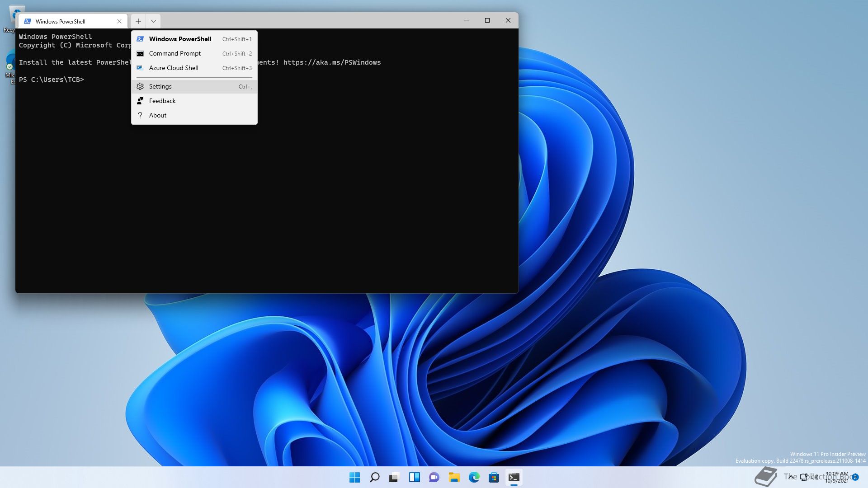This screenshot has height=488, width=868.
Task: Click the Ctrl+Shift+1 shortcut text
Action: point(237,39)
